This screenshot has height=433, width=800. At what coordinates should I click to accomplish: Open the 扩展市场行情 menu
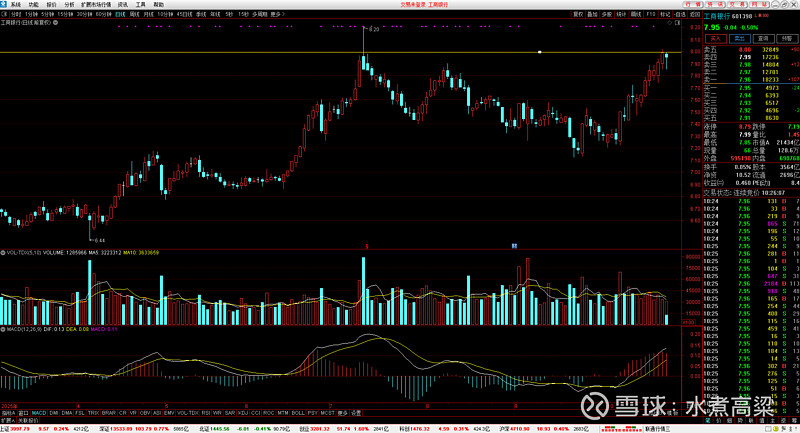tap(96, 5)
